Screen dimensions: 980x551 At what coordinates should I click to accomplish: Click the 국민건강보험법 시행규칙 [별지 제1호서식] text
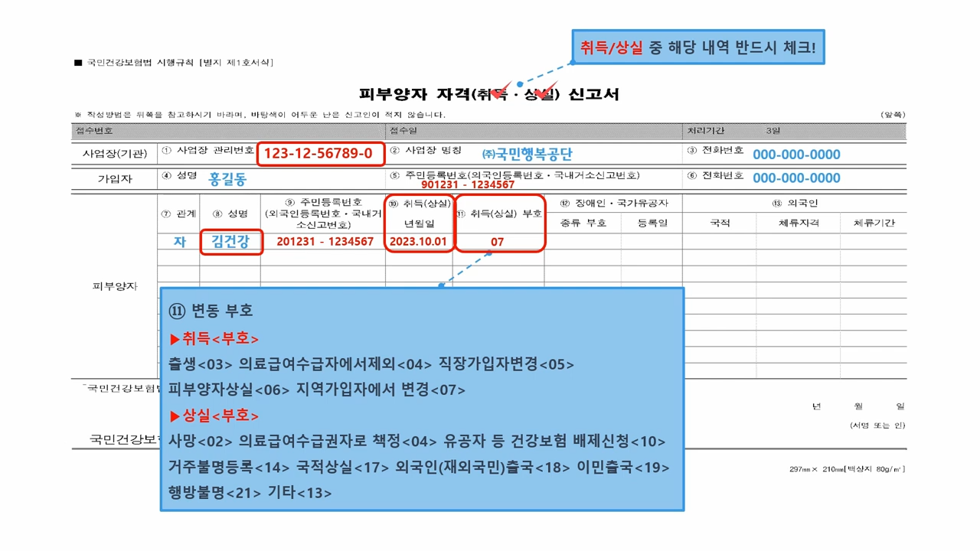[x=180, y=63]
